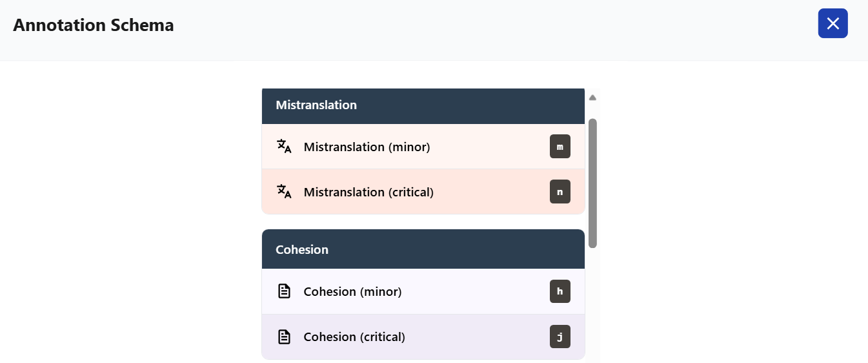This screenshot has width=868, height=363.
Task: Click the Cohesion category header
Action: (x=423, y=249)
